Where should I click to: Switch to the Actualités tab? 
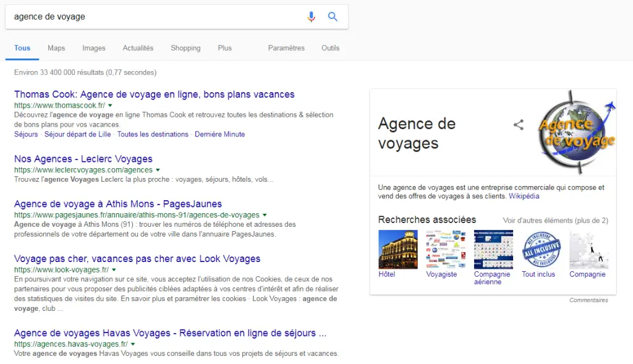[x=138, y=48]
